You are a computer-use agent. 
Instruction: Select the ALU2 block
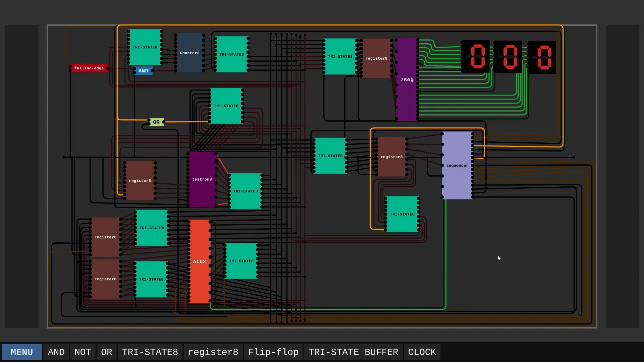click(200, 261)
